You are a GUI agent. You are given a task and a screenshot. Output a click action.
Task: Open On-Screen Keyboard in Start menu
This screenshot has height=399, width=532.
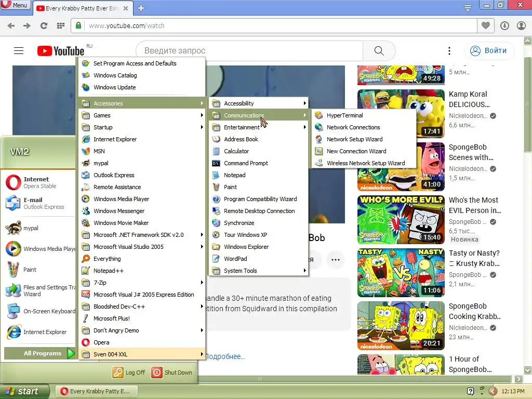pyautogui.click(x=40, y=311)
